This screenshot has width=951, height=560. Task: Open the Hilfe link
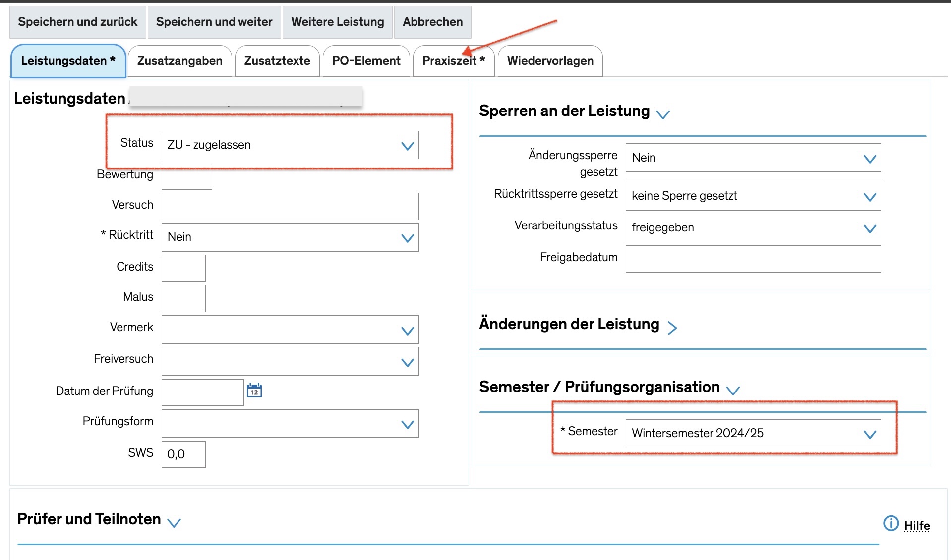click(917, 525)
